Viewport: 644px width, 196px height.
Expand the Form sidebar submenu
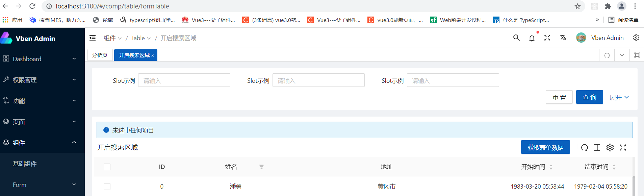pyautogui.click(x=42, y=185)
